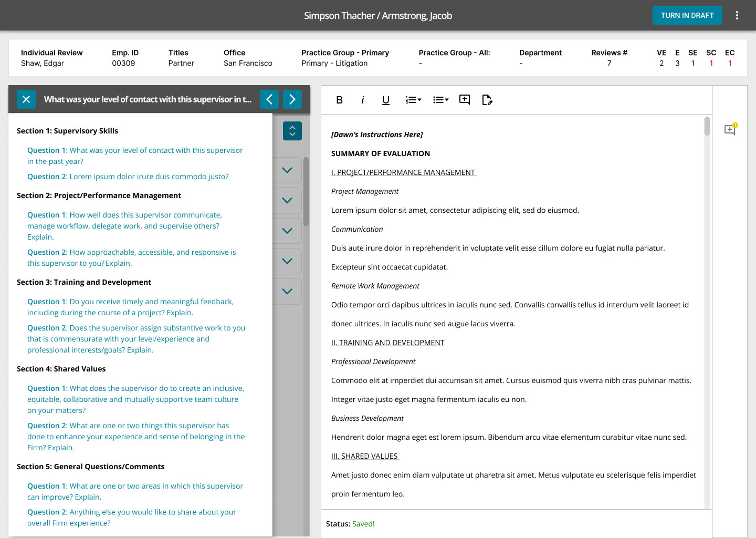Click 'Remote Work Management' subheading
This screenshot has width=756, height=538.
[375, 286]
